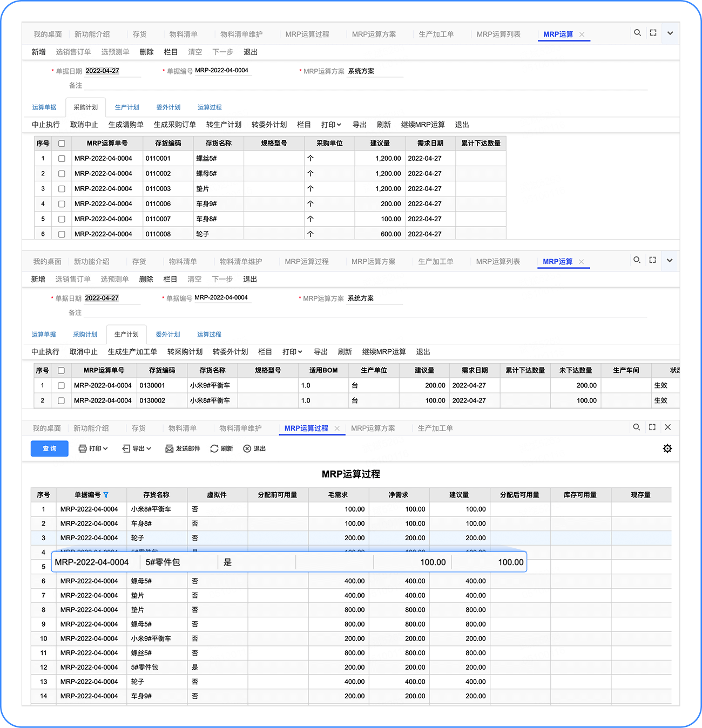Open the 导出 dropdown in the bottom toolbar

point(137,448)
